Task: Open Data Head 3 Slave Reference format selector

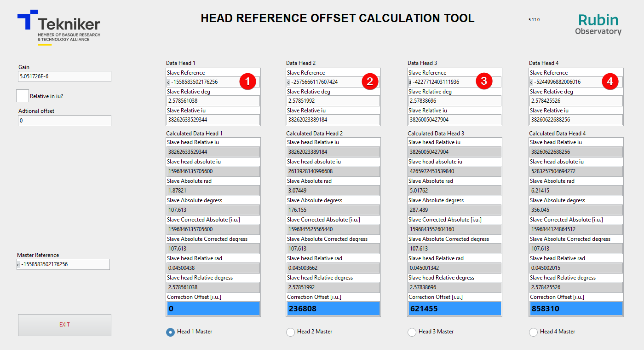Action: (410, 82)
